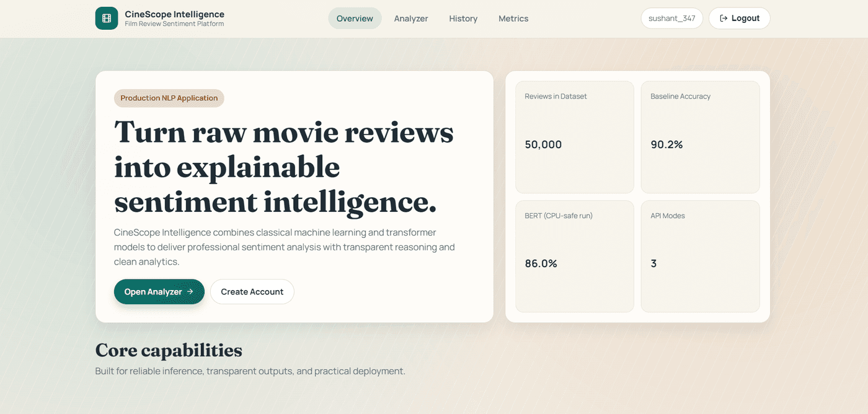Screen dimensions: 868x414
Task: Click the 'Turn raw movie reviews' headline
Action: click(284, 167)
